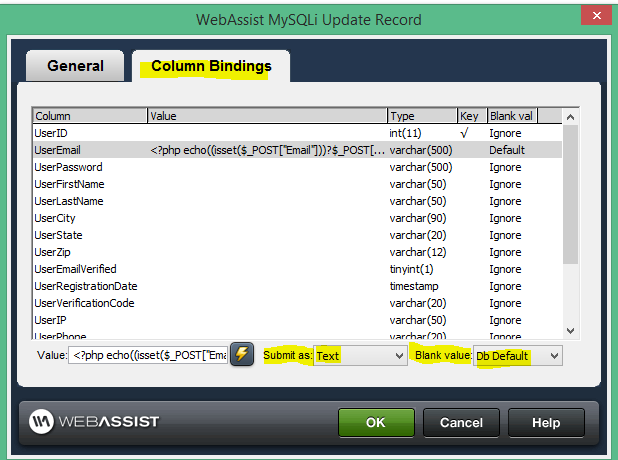This screenshot has width=618, height=460.
Task: Click the Column header
Action: pos(89,116)
